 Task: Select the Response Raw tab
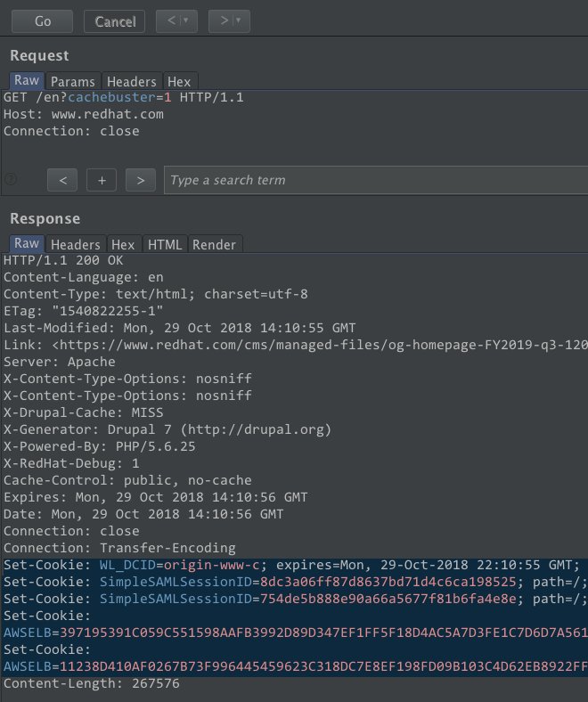pyautogui.click(x=27, y=243)
